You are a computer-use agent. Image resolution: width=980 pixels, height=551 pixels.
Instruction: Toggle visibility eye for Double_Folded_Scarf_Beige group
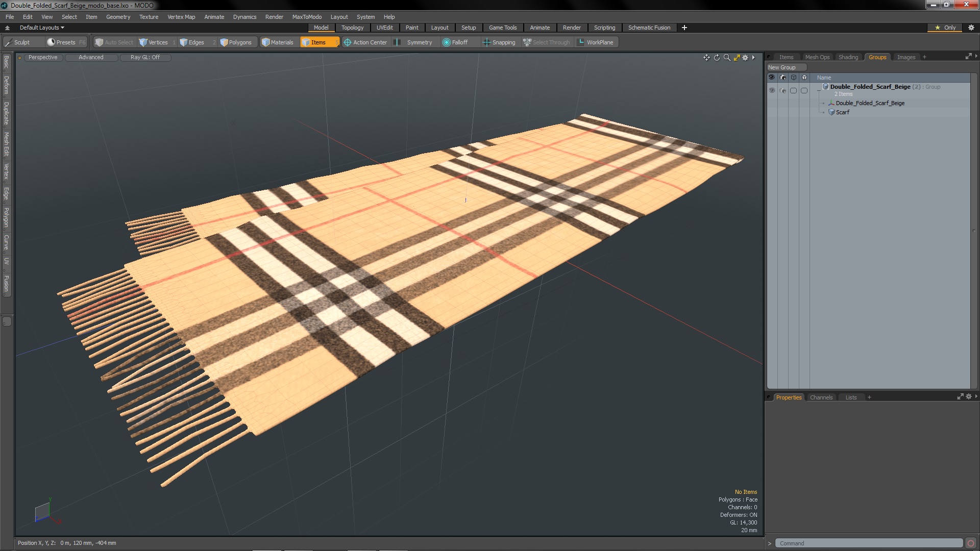tap(772, 90)
